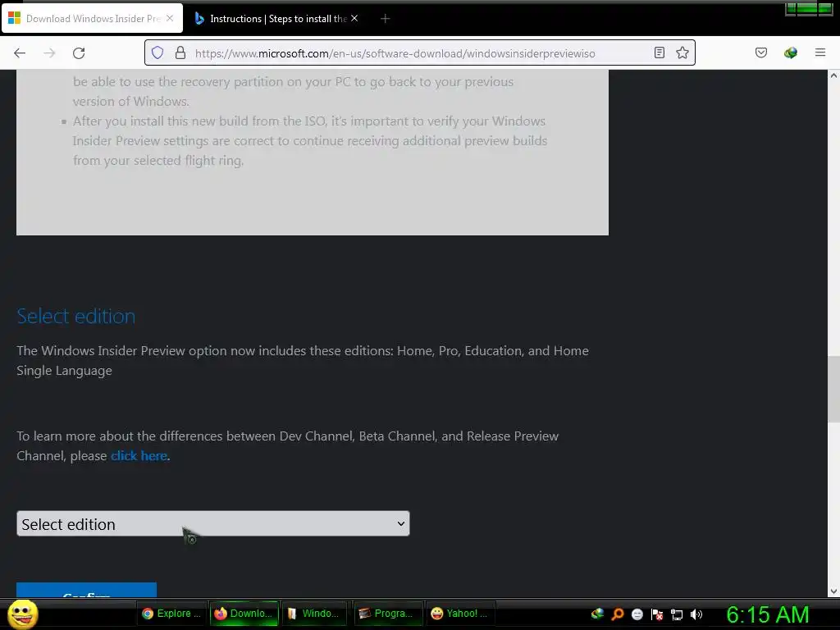The width and height of the screenshot is (840, 630).
Task: Open the globe extension icon in toolbar
Action: [x=791, y=52]
